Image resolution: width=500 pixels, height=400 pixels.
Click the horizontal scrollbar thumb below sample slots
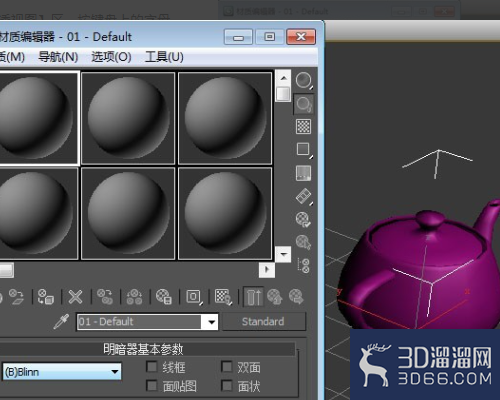click(7, 270)
